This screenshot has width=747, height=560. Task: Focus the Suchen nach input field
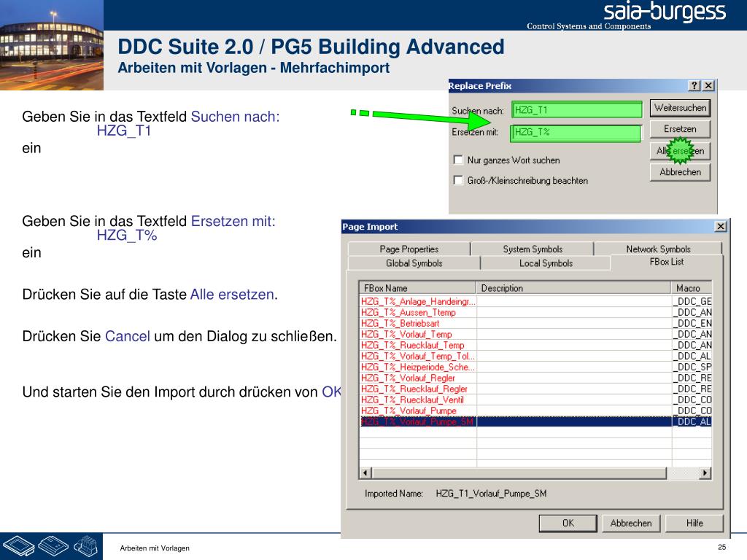coord(577,110)
